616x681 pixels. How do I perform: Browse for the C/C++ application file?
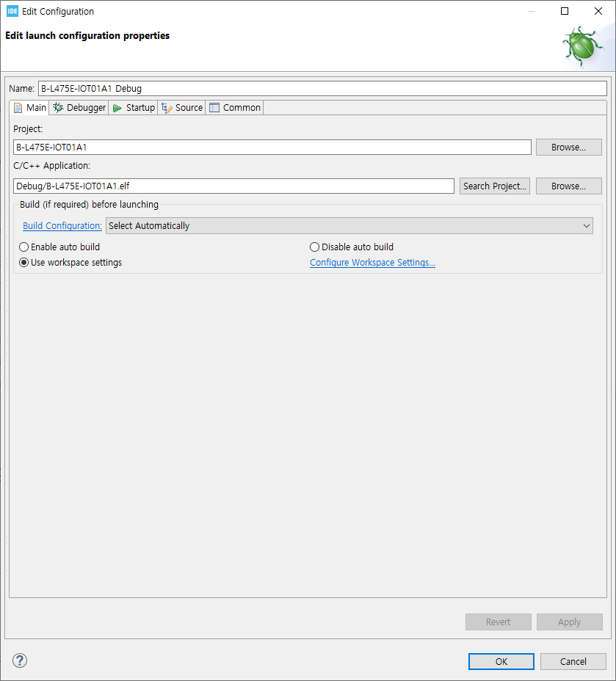tap(569, 186)
